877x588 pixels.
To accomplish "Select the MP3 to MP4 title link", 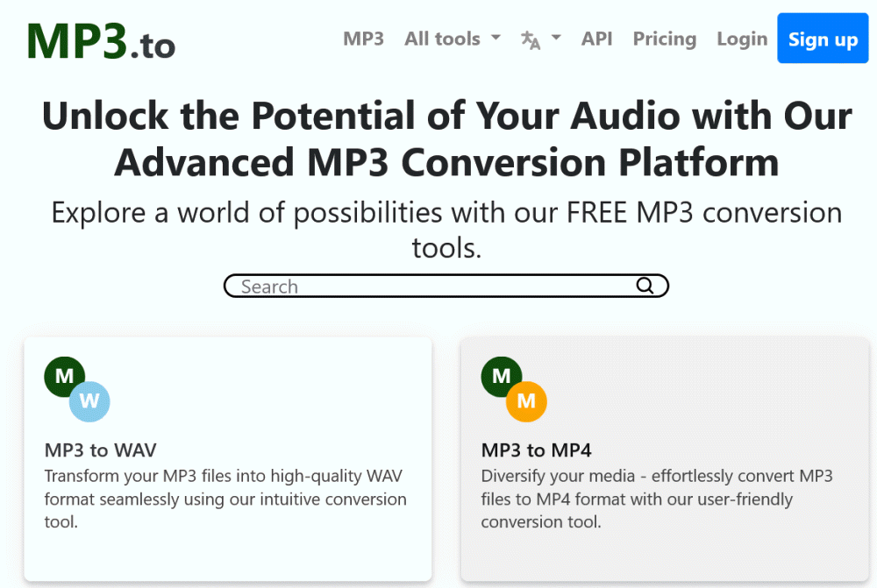I will point(536,450).
